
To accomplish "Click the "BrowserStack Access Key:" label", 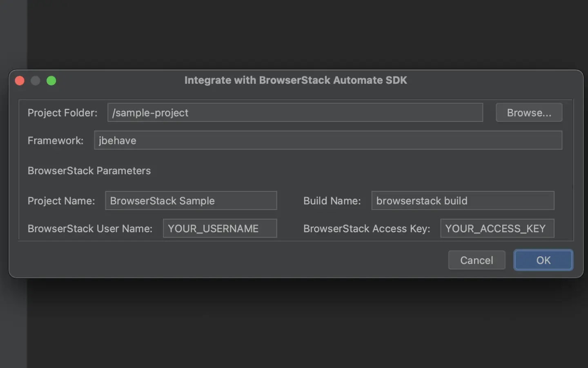I will click(367, 229).
